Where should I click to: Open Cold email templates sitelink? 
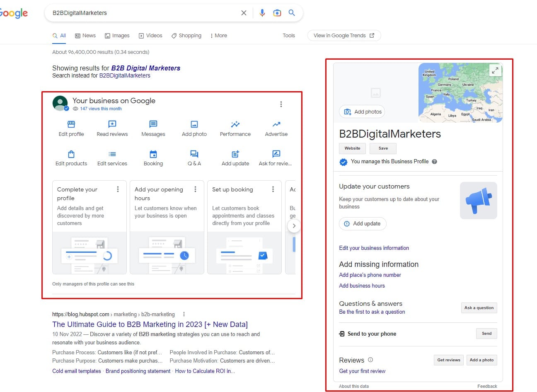point(77,371)
